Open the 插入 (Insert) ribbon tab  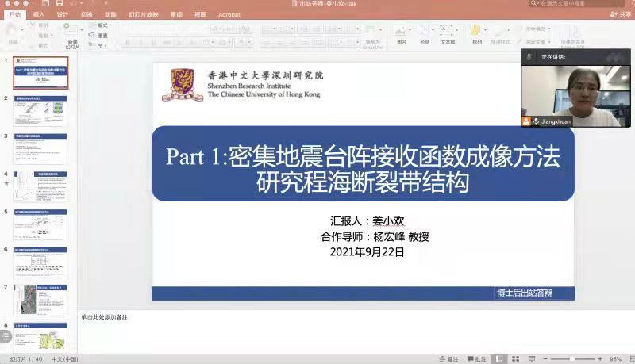pos(39,14)
